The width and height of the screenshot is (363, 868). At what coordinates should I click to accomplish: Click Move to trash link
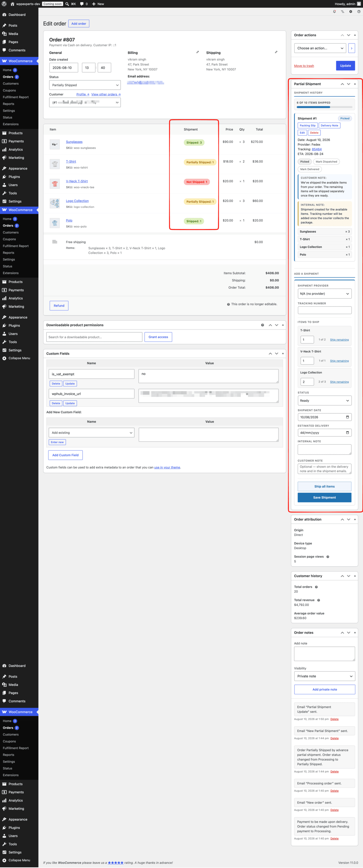[x=304, y=66]
